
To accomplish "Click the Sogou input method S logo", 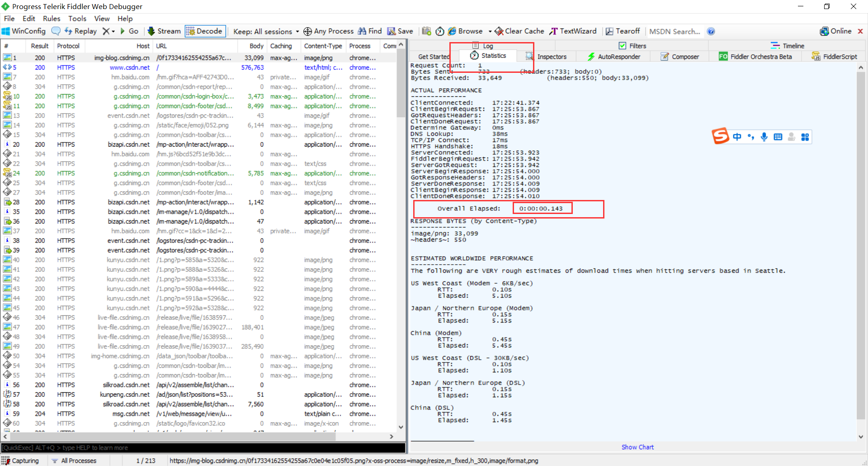I will (x=720, y=136).
